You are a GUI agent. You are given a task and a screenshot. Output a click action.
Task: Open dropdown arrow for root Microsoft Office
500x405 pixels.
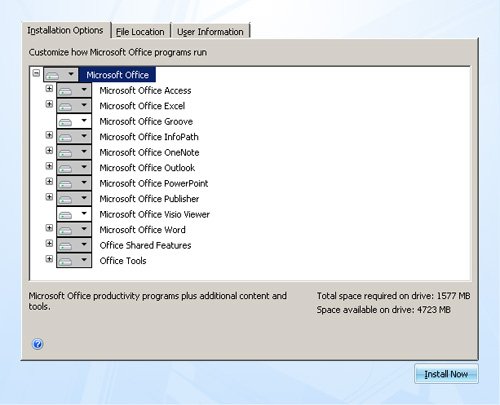coord(71,74)
